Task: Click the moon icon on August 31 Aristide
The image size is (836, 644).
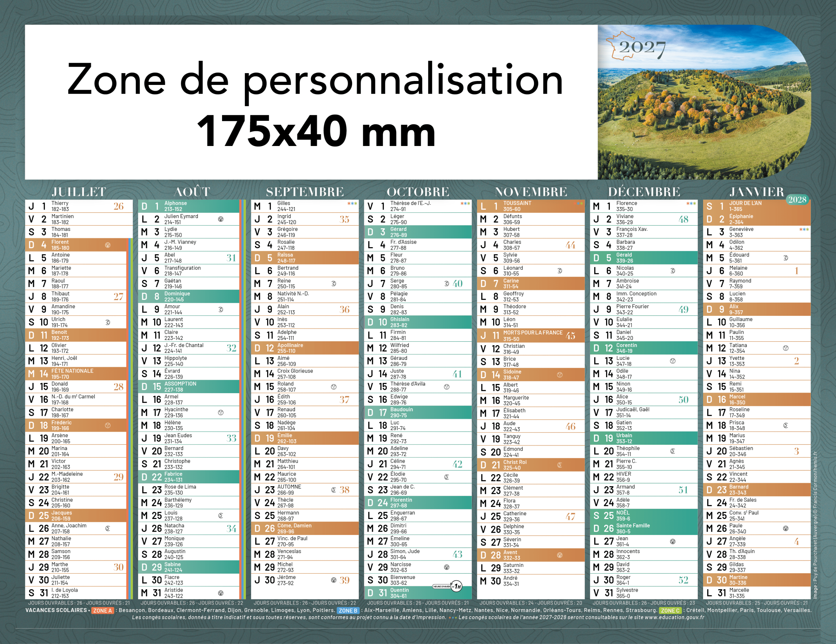Action: pos(220,593)
